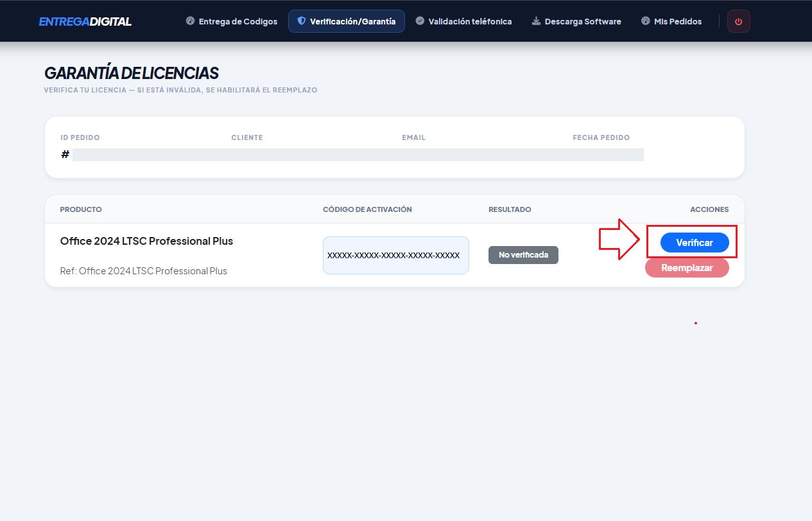The image size is (812, 521).
Task: Click the Office 2024 LTSC Professional Plus product name
Action: click(146, 242)
